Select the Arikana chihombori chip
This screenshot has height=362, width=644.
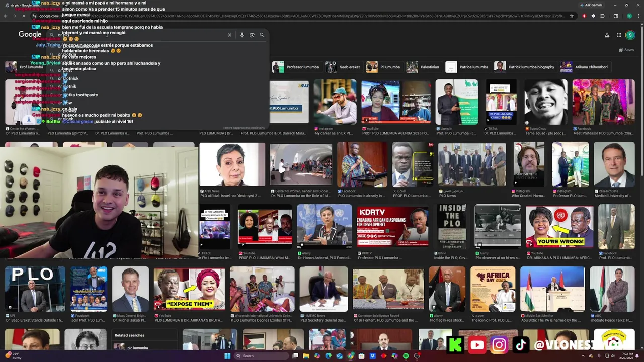(x=585, y=67)
